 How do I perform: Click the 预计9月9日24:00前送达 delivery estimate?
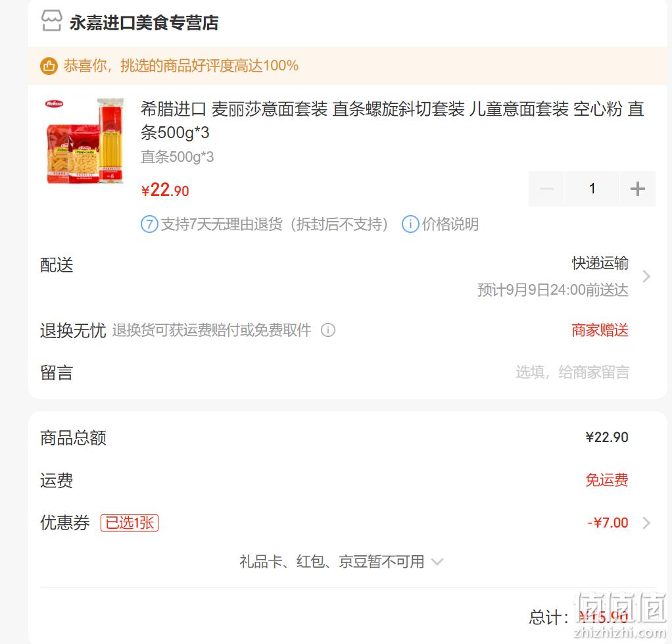coord(553,290)
